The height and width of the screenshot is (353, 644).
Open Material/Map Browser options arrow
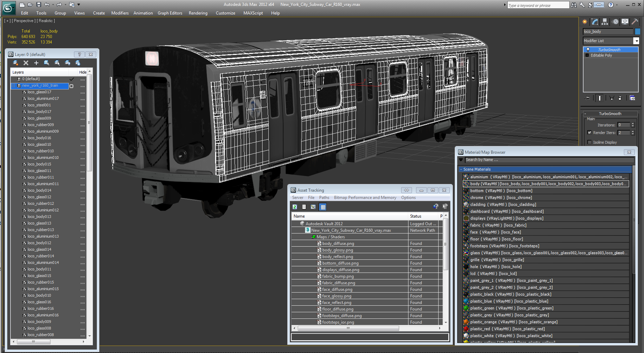461,160
